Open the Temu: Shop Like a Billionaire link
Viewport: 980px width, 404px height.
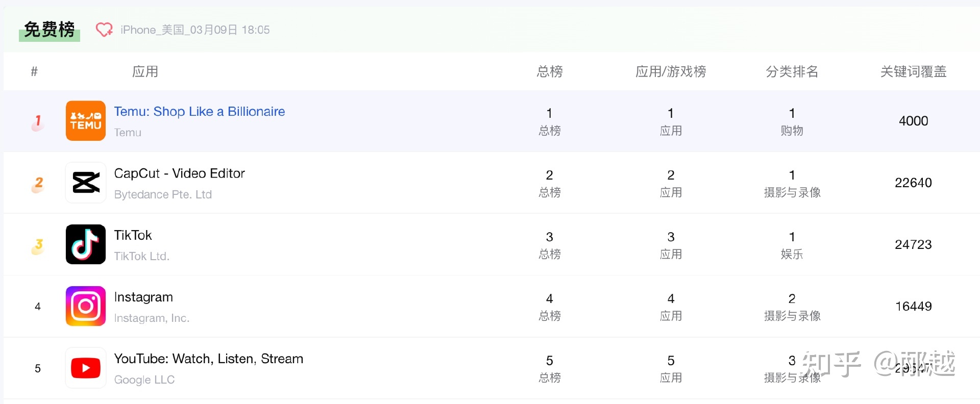point(200,111)
